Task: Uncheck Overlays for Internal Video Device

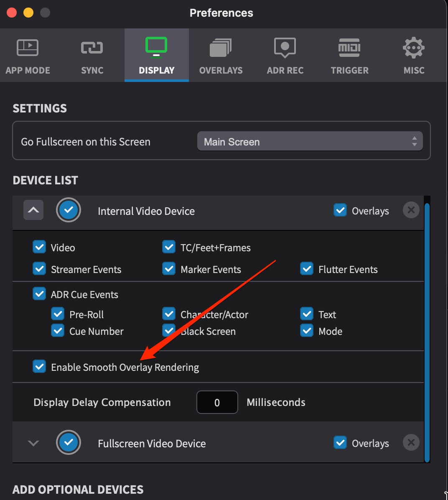Action: 340,210
